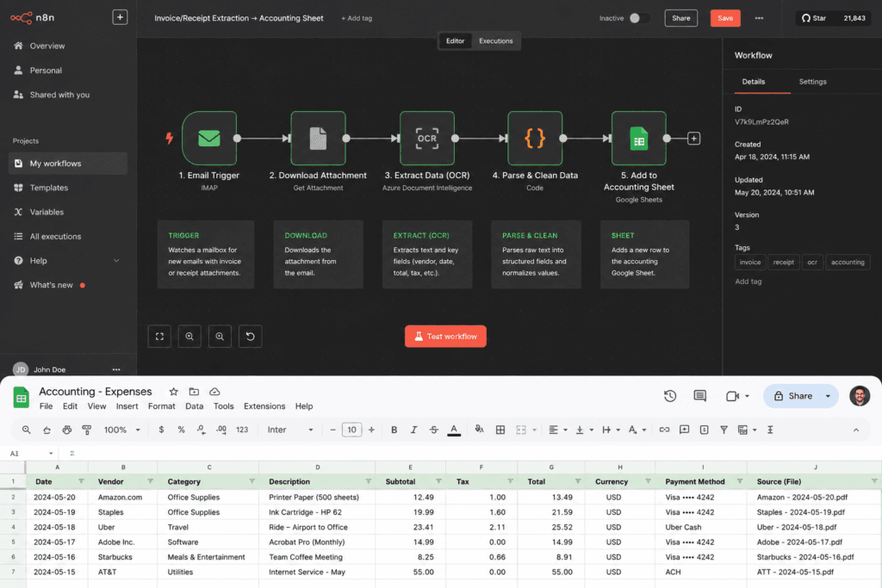Open the sheet version history
882x588 pixels.
click(x=670, y=396)
